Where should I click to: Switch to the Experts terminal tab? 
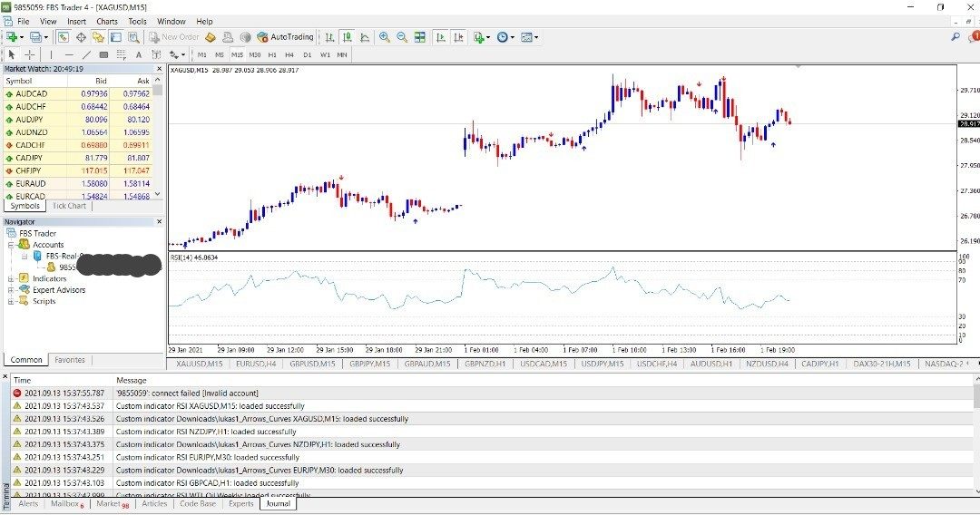pos(240,503)
